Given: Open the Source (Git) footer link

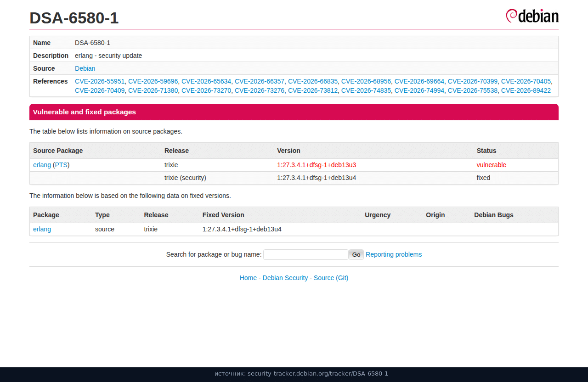Looking at the screenshot, I should [331, 278].
